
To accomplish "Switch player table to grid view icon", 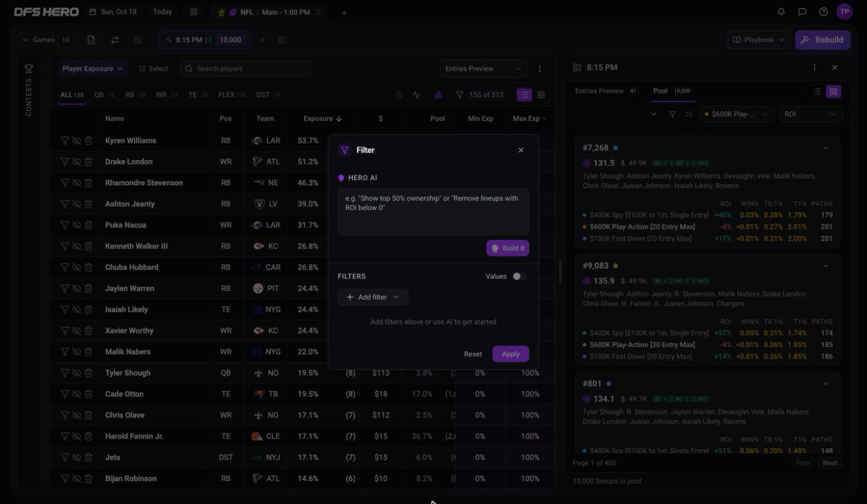I will coord(541,95).
